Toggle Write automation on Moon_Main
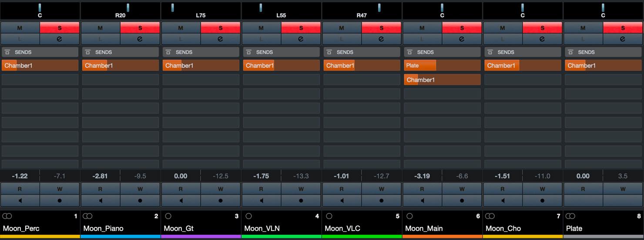The image size is (644, 240). tap(462, 189)
